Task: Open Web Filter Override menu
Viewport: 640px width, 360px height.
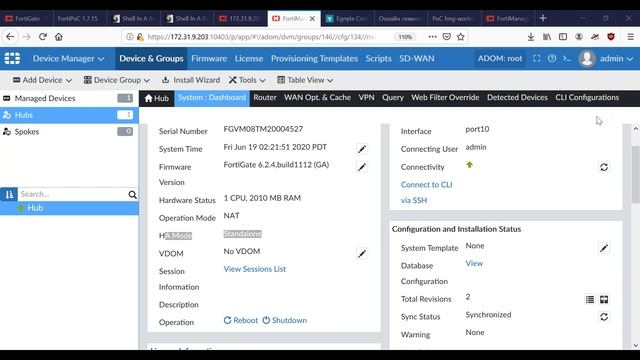Action: [445, 98]
